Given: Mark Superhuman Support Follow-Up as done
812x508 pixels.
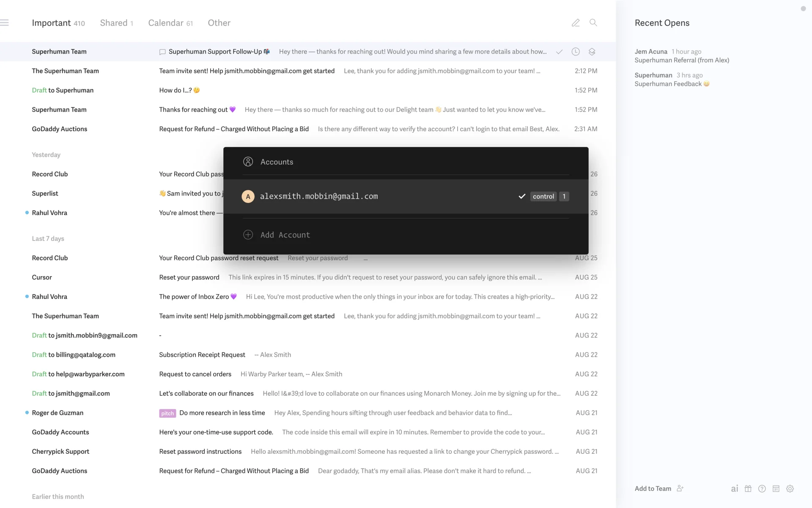Looking at the screenshot, I should coord(559,52).
